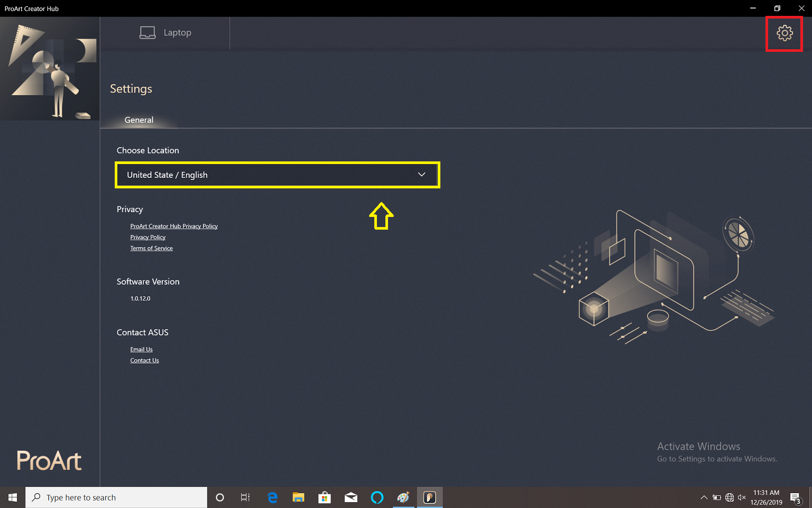Image resolution: width=812 pixels, height=508 pixels.
Task: Launch Microsoft Edge from taskbar
Action: tap(272, 497)
